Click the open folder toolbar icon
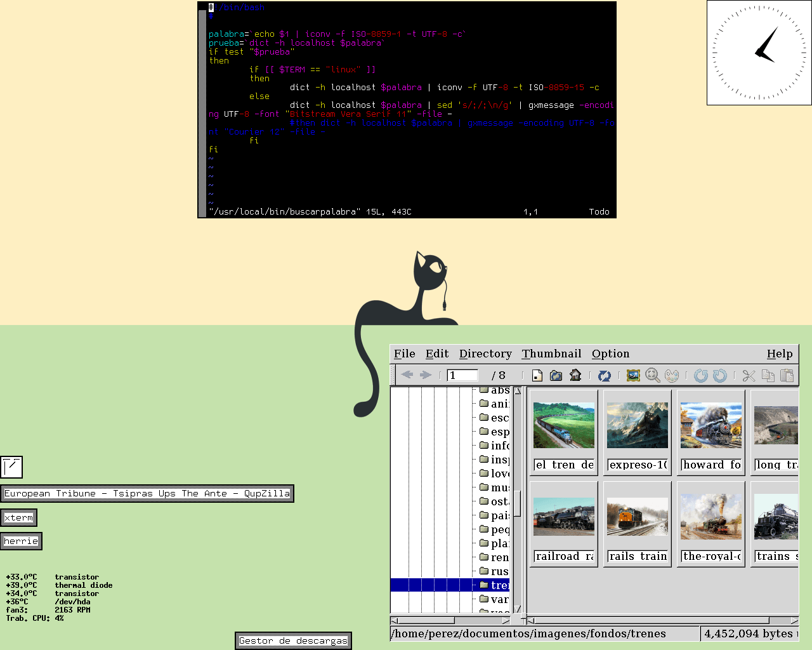 pyautogui.click(x=556, y=375)
